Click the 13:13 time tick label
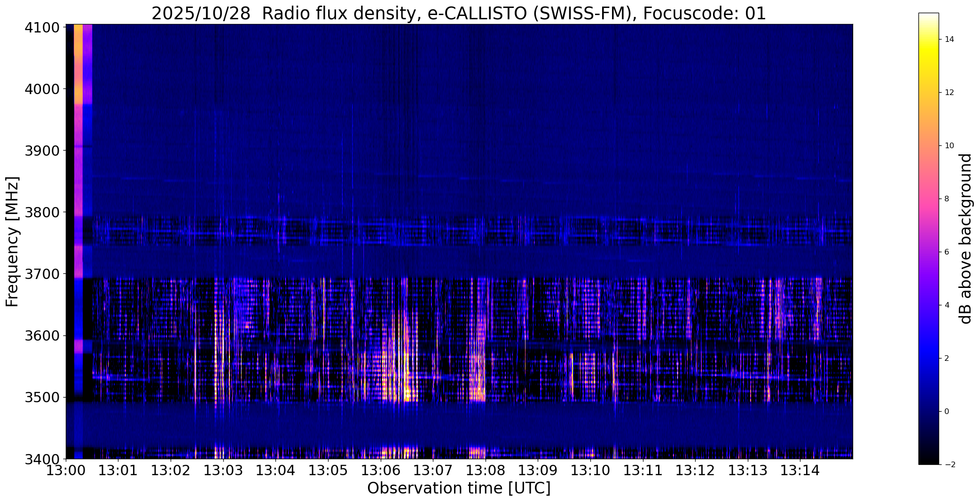Screen dimensions: 980x502 click(x=748, y=470)
